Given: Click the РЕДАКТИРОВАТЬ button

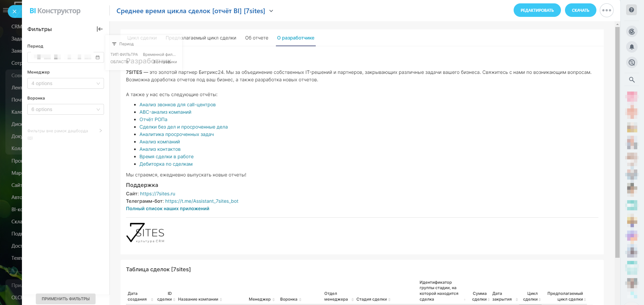Looking at the screenshot, I should tap(537, 10).
